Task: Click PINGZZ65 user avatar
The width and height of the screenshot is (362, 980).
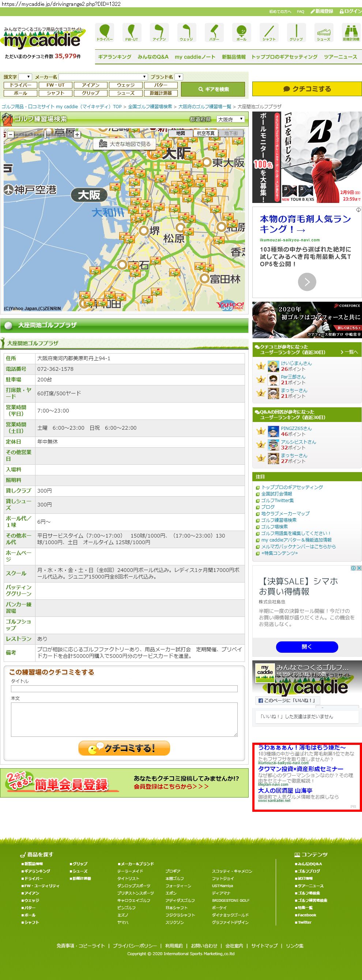Action: (274, 431)
